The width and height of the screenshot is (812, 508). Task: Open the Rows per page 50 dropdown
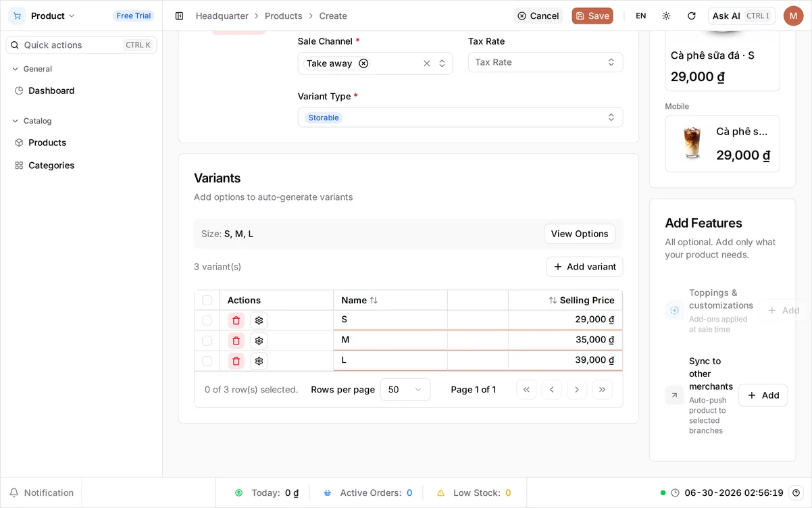[405, 389]
